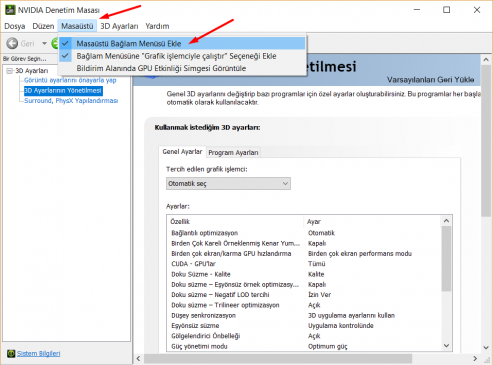Select Görüntü ayarlarını önayarla yap
Image resolution: width=493 pixels, height=365 pixels.
70,80
